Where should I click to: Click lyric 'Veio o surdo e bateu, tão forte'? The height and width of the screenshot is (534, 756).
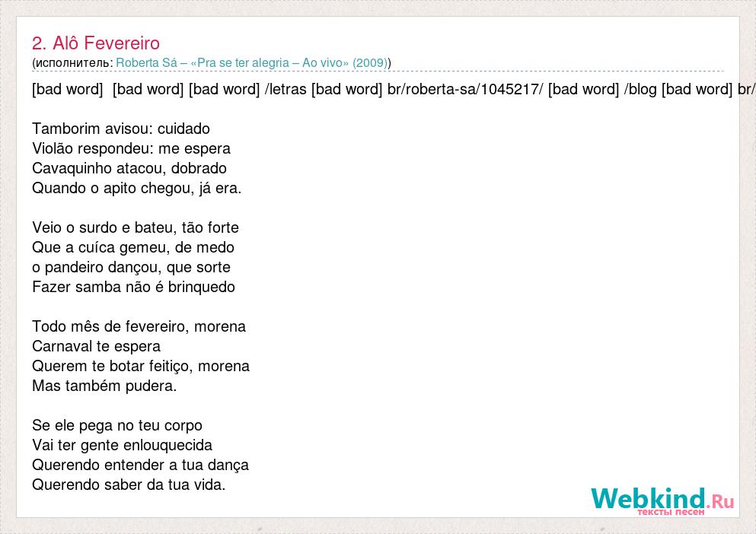(x=136, y=227)
